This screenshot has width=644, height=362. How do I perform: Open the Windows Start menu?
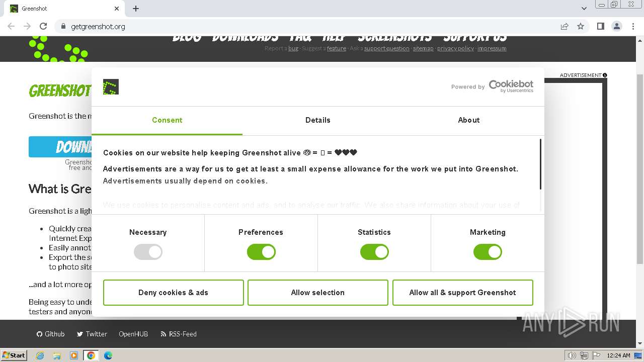click(14, 355)
